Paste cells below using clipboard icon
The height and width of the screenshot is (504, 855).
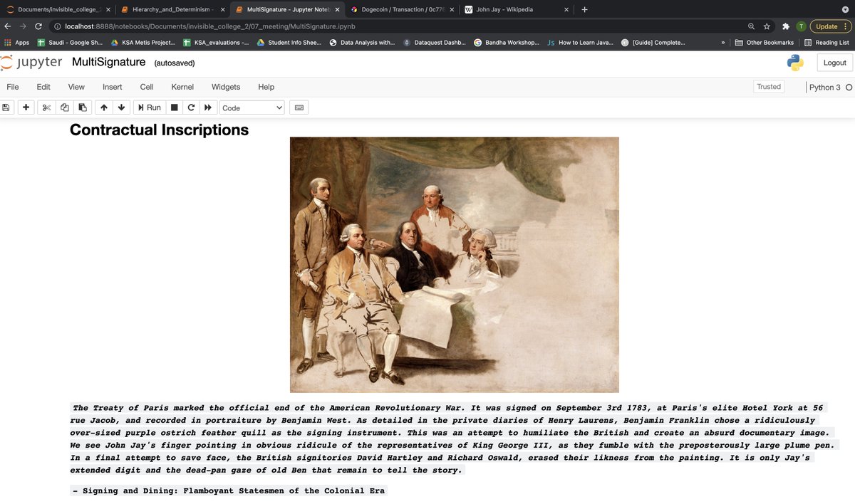[83, 107]
